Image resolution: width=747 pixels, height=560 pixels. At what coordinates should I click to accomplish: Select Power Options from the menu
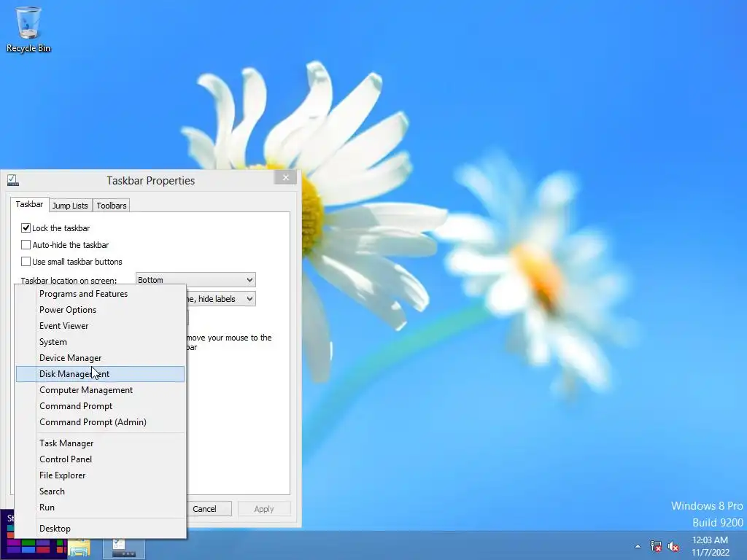click(100, 310)
